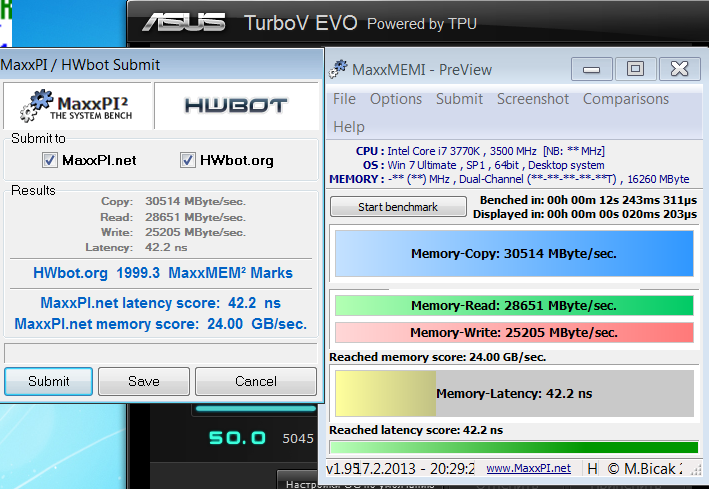Cancel the HWbot submit dialog

[x=256, y=381]
